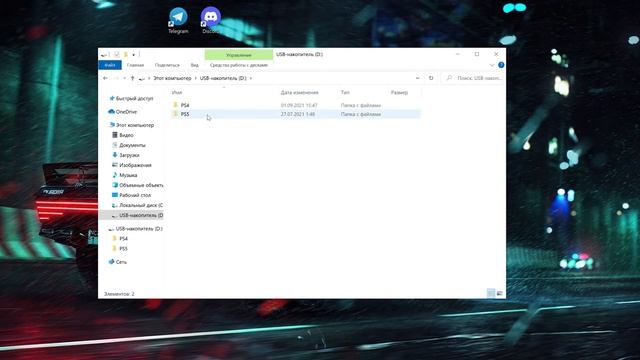
Task: Open the Telegram desktop shortcut
Action: (x=178, y=20)
